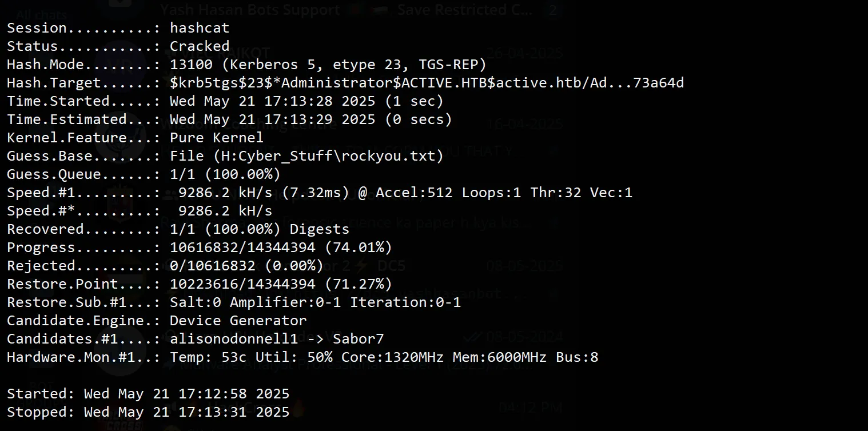Click the Hardware.Mon temperature and utilization line
This screenshot has height=431, width=868.
384,357
